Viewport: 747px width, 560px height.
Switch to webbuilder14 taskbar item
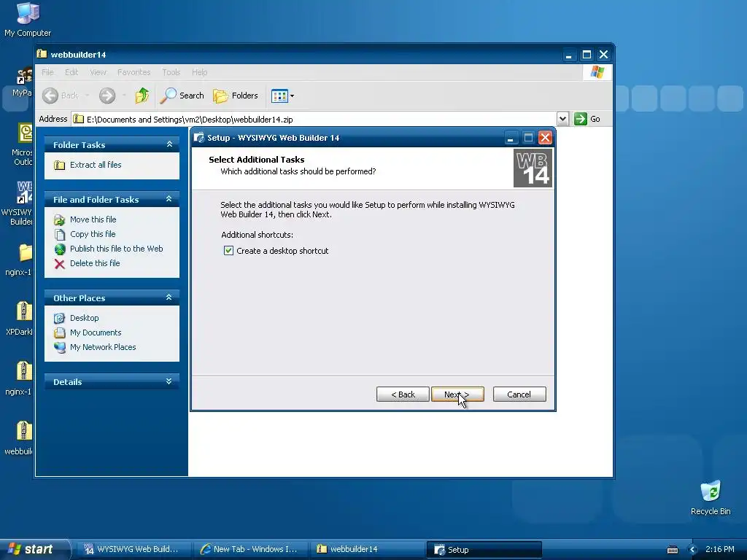tap(366, 549)
